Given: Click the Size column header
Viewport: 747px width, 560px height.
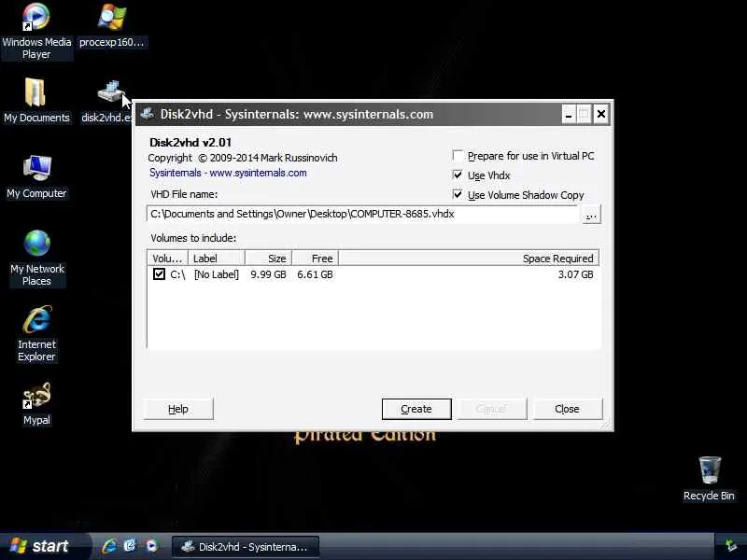Looking at the screenshot, I should point(269,259).
